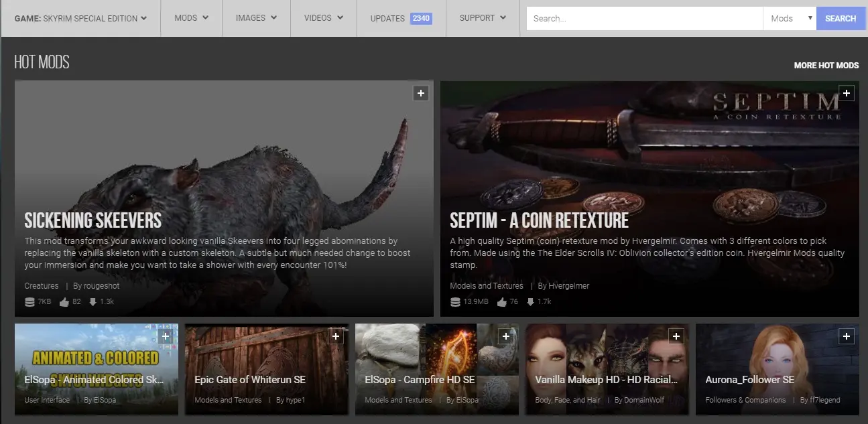Viewport: 868px width, 424px height.
Task: Open the IMAGES navigation menu
Action: click(257, 18)
